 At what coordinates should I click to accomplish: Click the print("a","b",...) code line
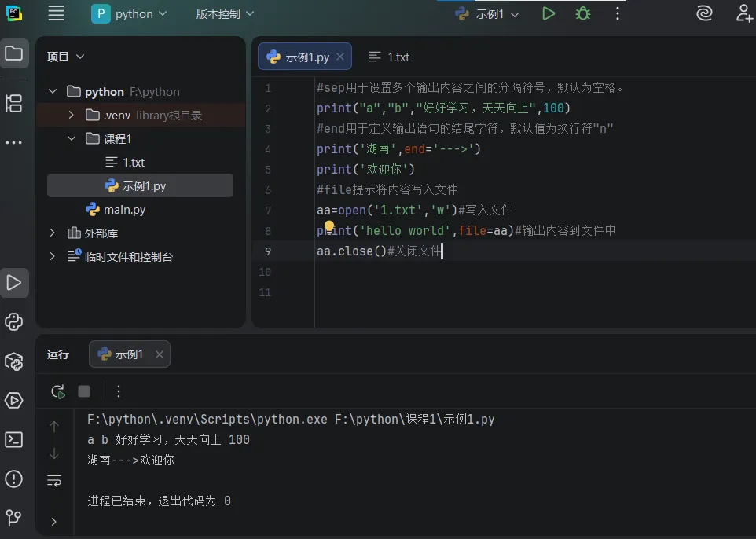[x=443, y=108]
